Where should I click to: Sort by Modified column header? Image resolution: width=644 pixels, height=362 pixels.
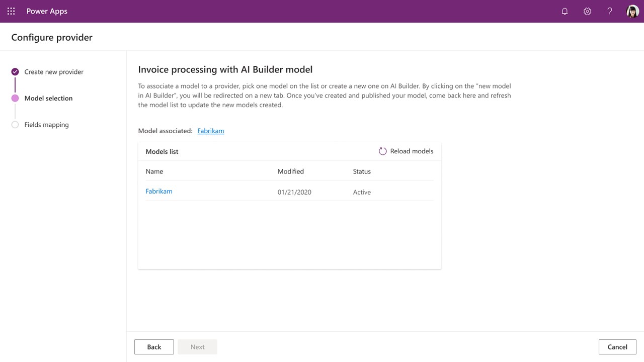(x=291, y=171)
